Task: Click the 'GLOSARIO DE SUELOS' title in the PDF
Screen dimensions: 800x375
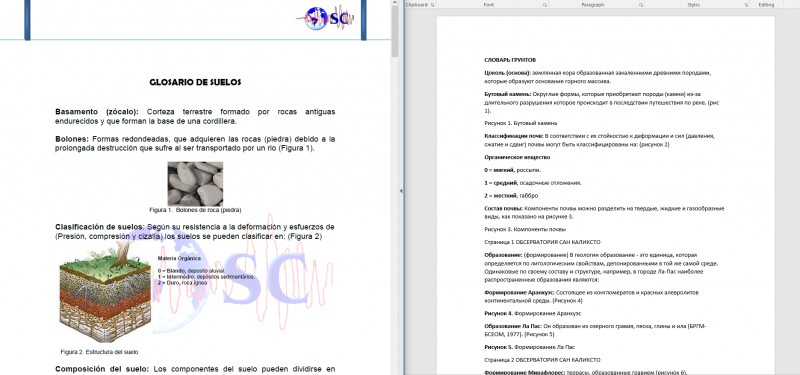Action: (x=195, y=82)
